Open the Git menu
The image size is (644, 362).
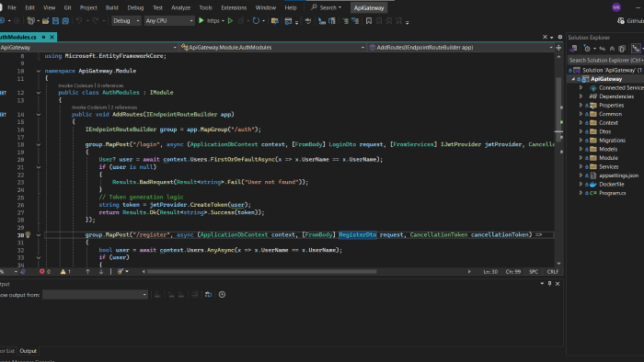click(x=67, y=7)
